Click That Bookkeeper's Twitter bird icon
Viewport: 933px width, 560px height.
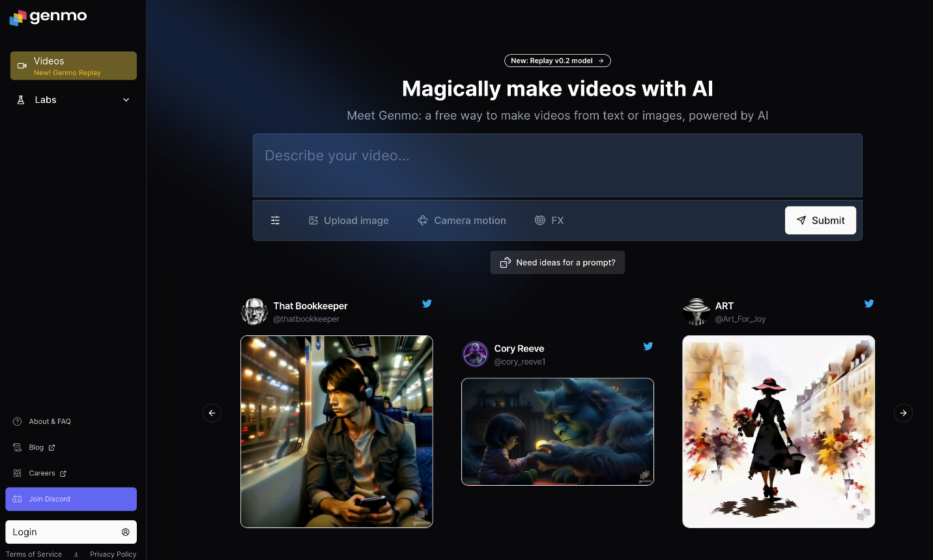(427, 303)
